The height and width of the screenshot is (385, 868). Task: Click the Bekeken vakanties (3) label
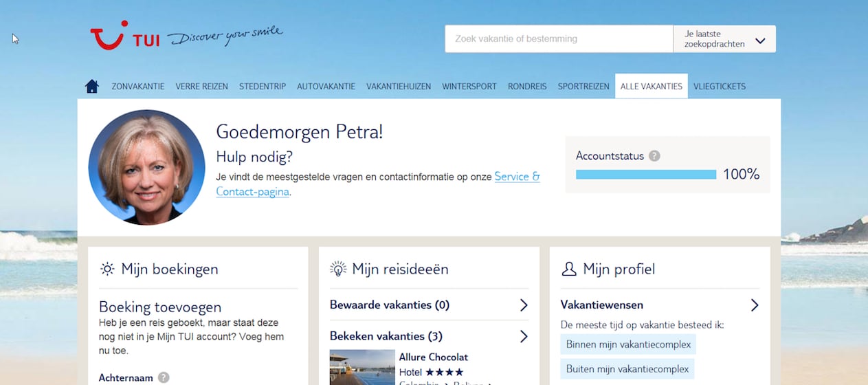click(386, 337)
